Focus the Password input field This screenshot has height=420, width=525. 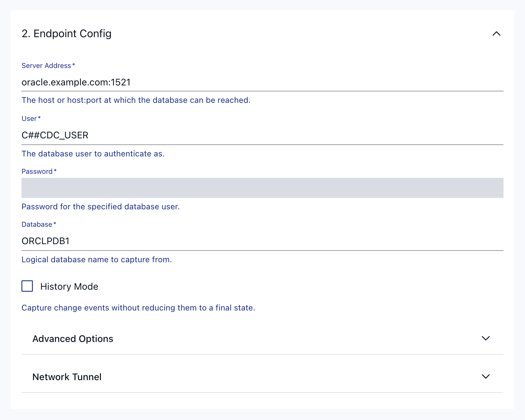[x=262, y=188]
